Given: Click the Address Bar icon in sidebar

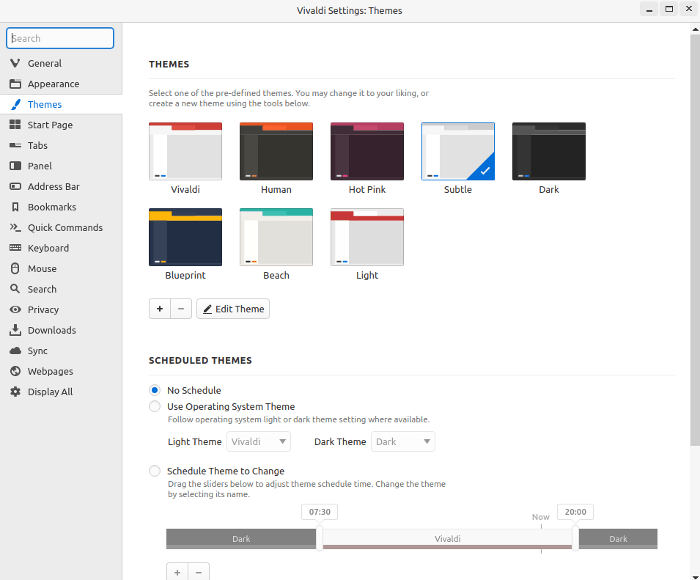Looking at the screenshot, I should point(15,186).
